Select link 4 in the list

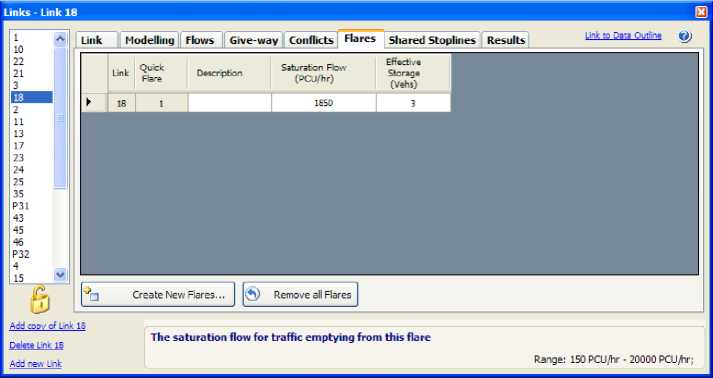coord(32,266)
